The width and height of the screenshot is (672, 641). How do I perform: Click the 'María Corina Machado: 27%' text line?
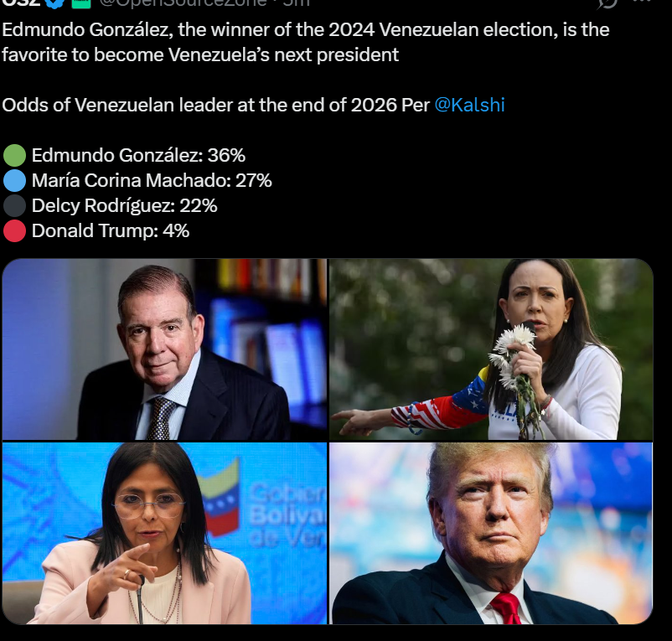(x=152, y=180)
